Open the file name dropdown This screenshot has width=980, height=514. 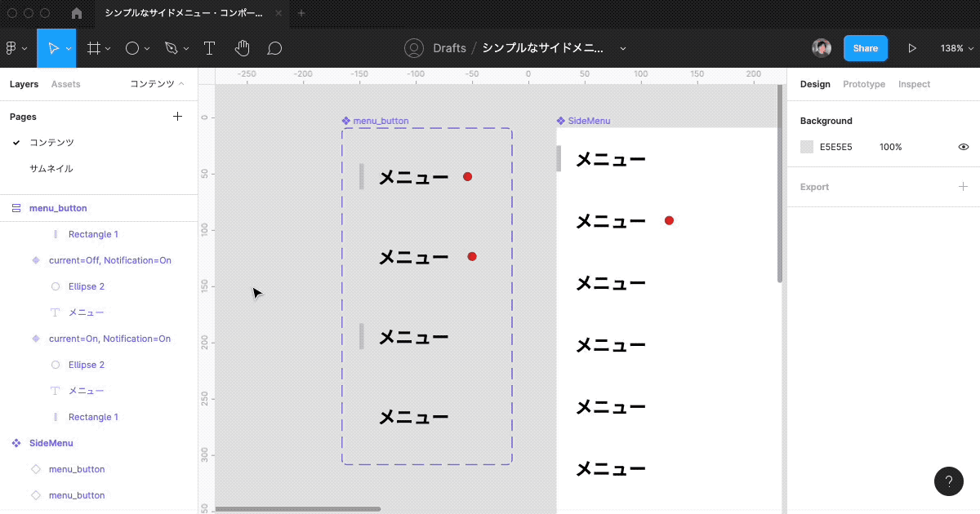(623, 48)
